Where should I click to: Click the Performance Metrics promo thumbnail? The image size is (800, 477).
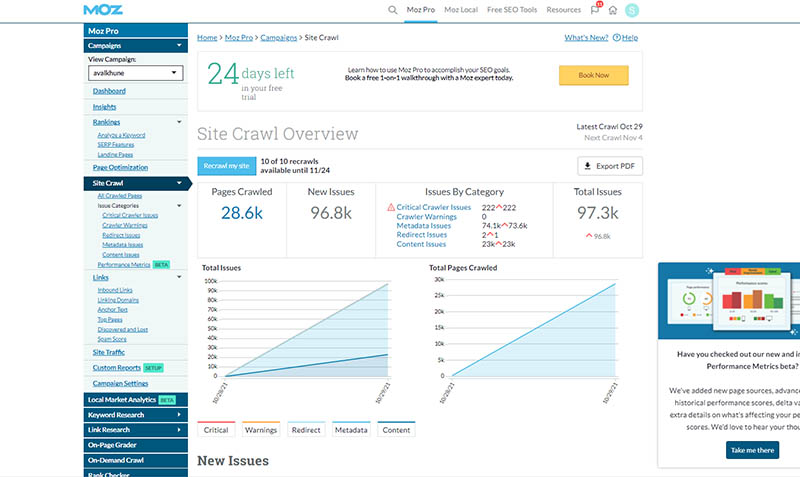(729, 300)
